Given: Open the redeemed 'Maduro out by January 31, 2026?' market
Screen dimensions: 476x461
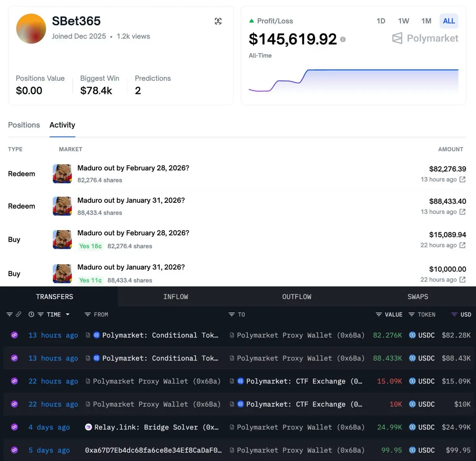Looking at the screenshot, I should pyautogui.click(x=131, y=200).
